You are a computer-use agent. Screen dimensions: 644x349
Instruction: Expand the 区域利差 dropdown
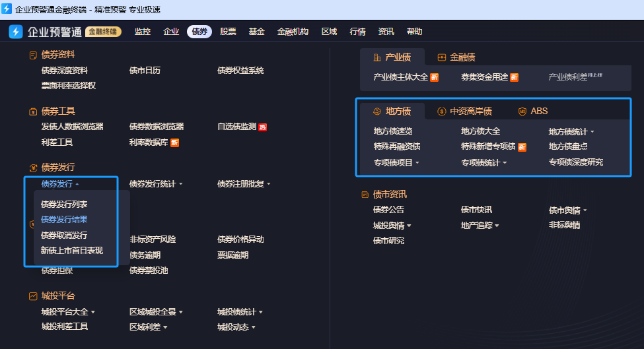[148, 327]
